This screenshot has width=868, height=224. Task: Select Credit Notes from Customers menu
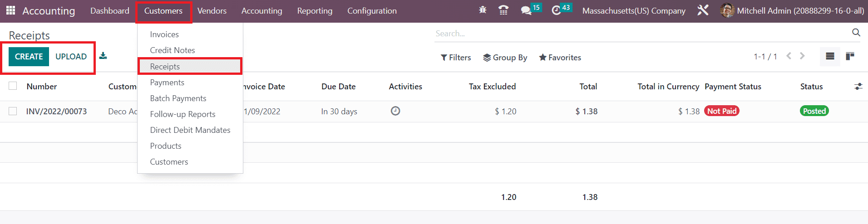(173, 50)
